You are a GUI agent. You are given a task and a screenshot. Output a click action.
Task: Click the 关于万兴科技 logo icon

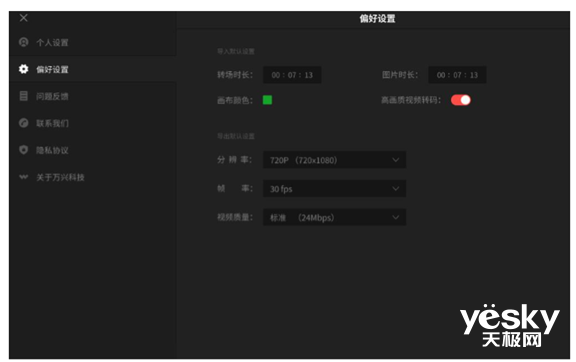point(24,177)
